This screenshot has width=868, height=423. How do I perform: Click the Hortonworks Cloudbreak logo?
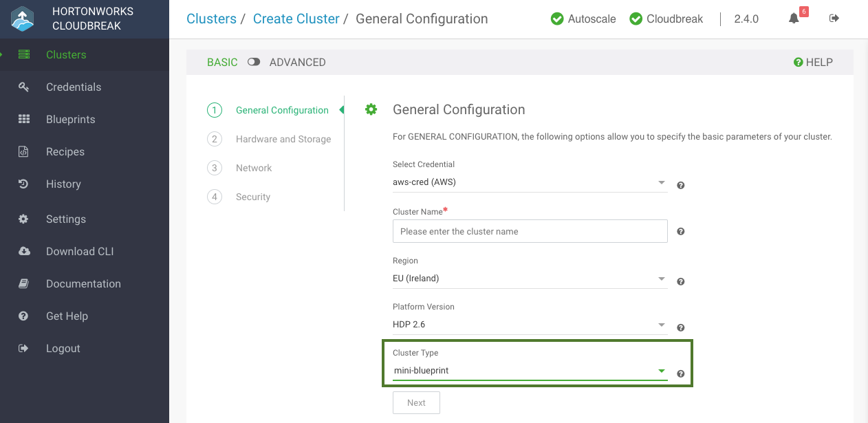click(x=23, y=19)
